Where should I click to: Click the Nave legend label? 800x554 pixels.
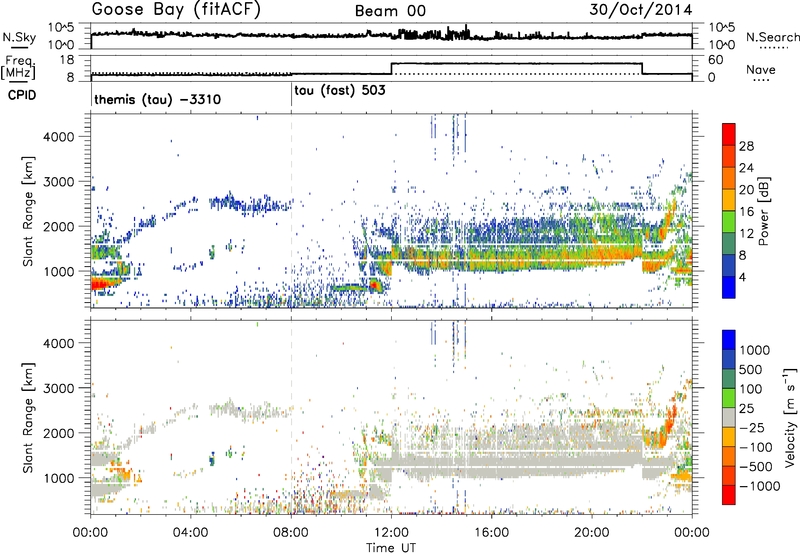pos(761,69)
